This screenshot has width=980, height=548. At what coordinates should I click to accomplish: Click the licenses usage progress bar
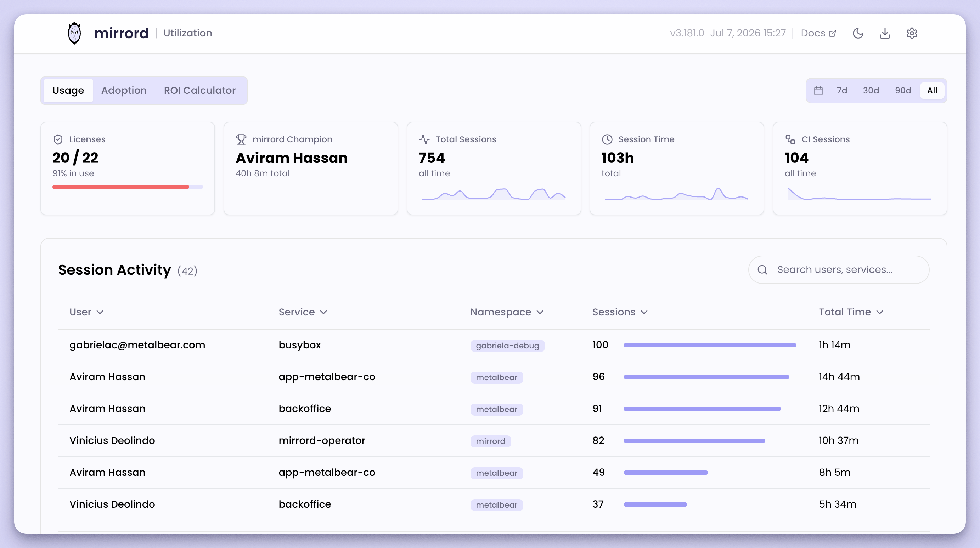coord(128,187)
